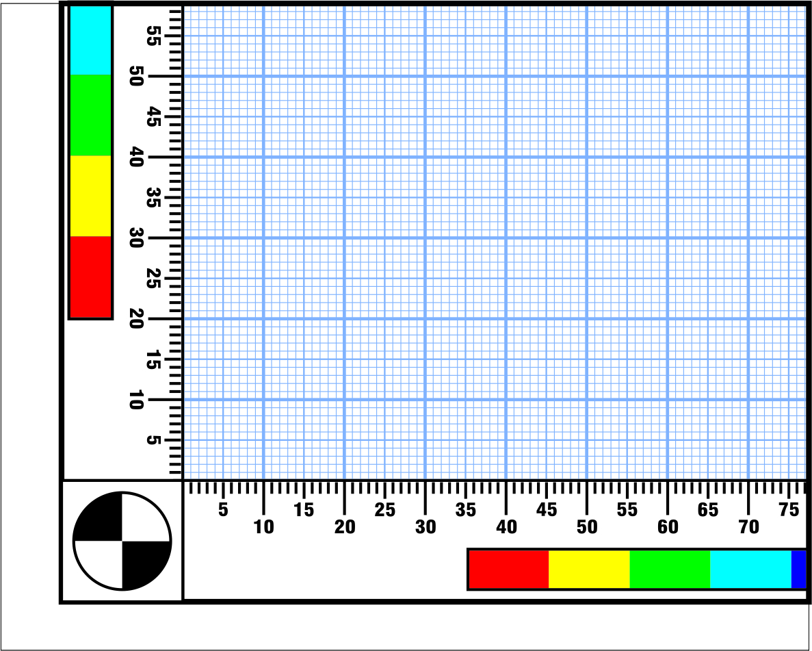Click the rotated 25 on the vertical ruler
Viewport: 812px width, 651px height.
[x=153, y=279]
